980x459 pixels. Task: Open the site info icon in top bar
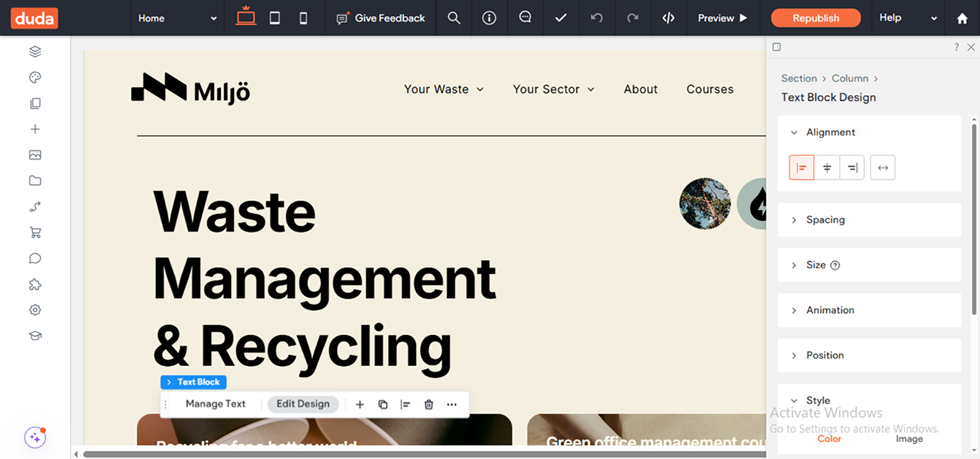click(x=489, y=18)
